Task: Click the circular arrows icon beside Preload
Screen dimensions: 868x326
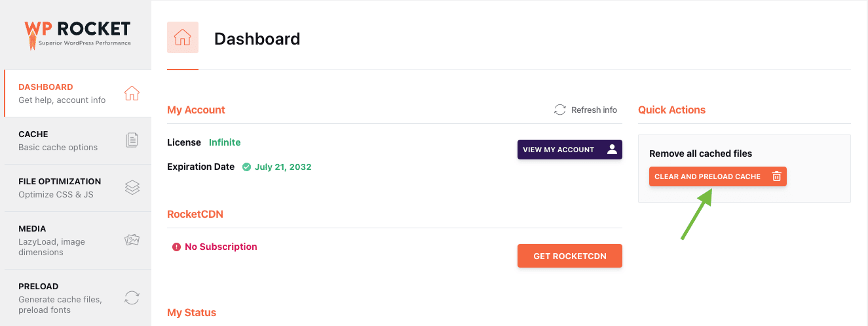Action: [132, 298]
